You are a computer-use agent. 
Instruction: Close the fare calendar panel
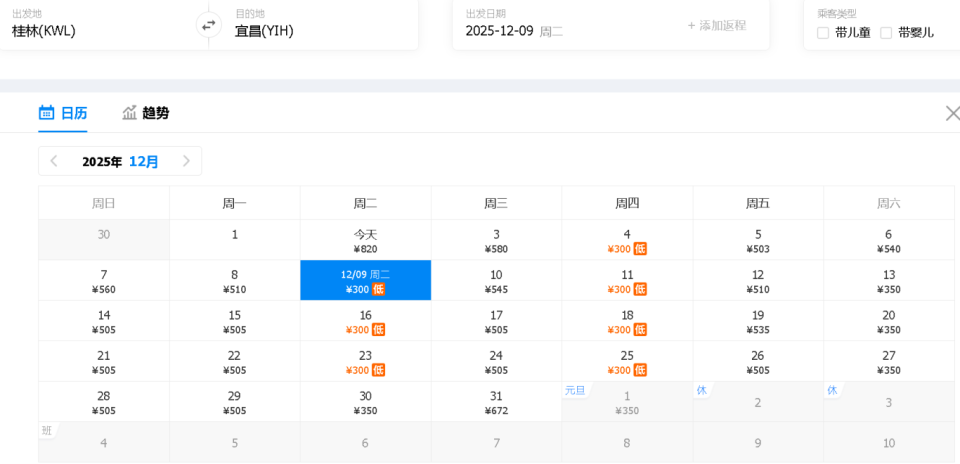click(952, 113)
